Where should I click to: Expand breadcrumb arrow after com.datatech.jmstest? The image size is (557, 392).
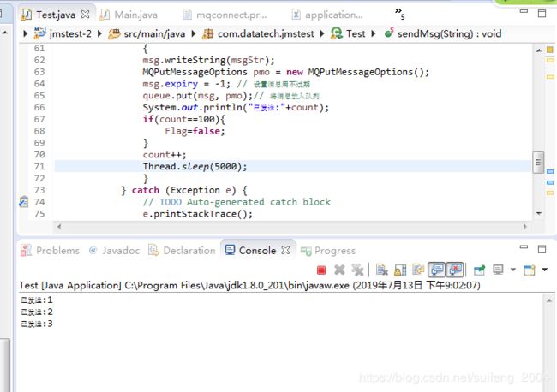tap(322, 33)
